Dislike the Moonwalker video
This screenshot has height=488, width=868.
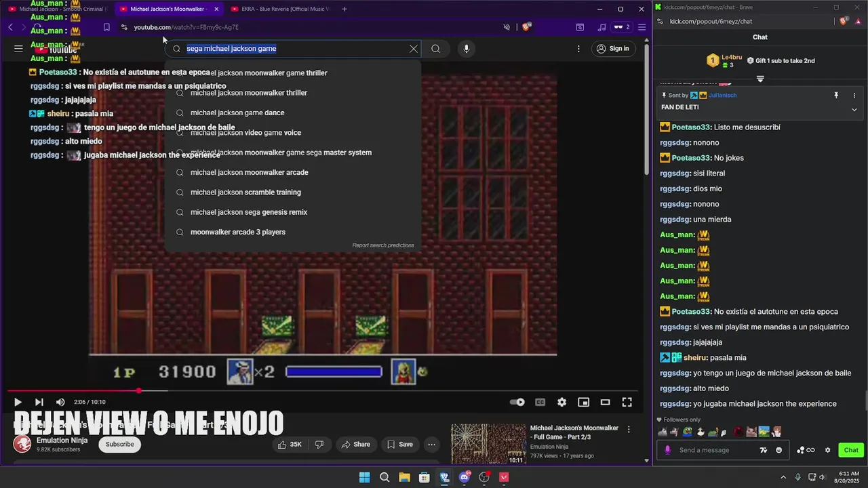click(x=319, y=445)
